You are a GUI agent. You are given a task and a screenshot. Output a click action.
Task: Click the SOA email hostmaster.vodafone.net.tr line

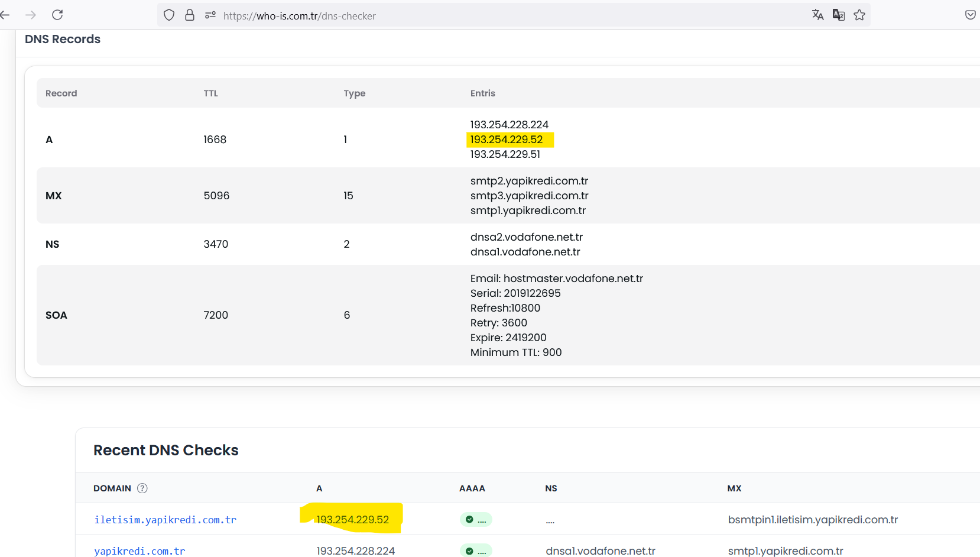coord(557,278)
